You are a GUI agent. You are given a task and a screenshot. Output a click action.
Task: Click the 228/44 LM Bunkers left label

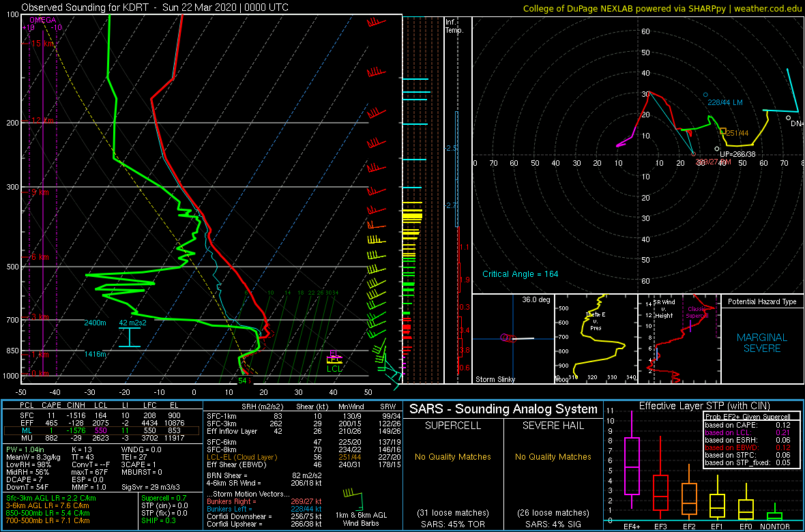click(x=725, y=103)
